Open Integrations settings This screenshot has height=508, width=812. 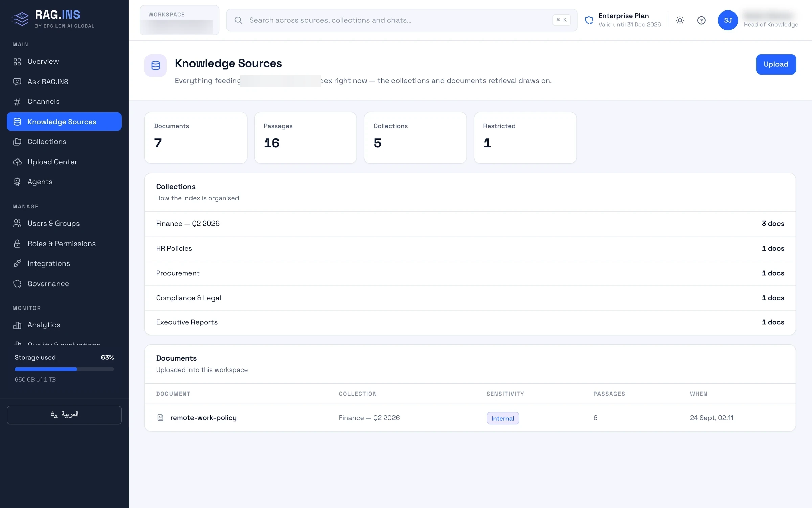[x=64, y=263]
